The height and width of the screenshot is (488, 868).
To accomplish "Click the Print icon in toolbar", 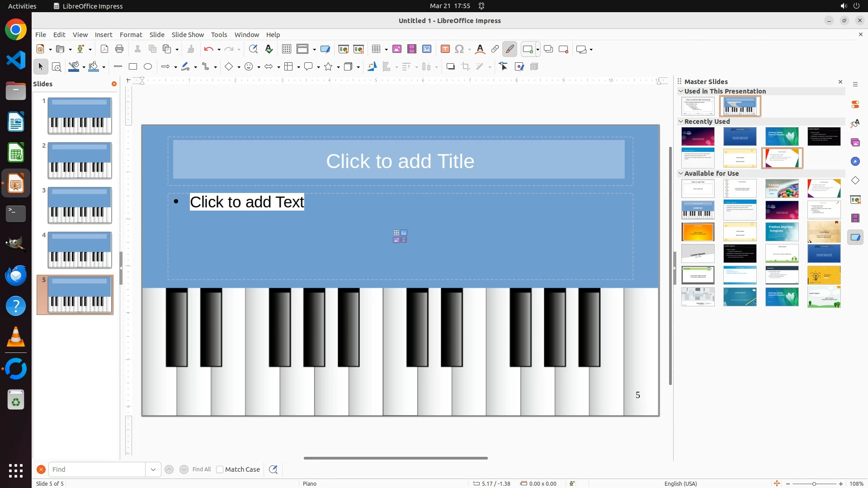I will pyautogui.click(x=119, y=49).
